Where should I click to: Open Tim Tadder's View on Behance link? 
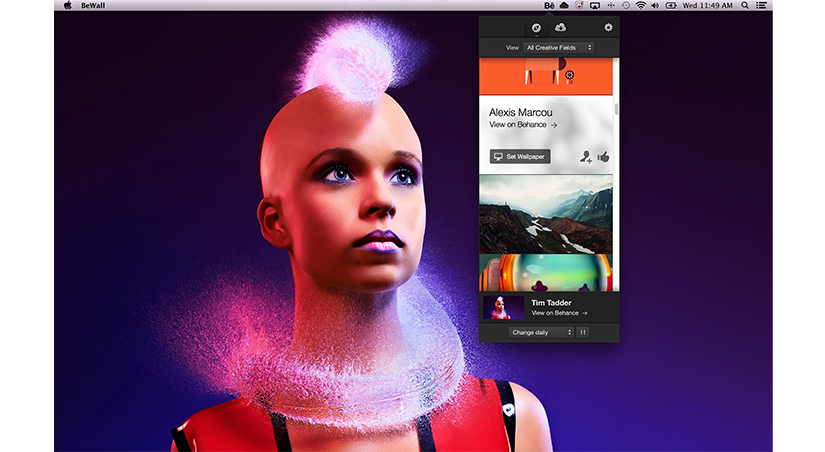[x=559, y=313]
